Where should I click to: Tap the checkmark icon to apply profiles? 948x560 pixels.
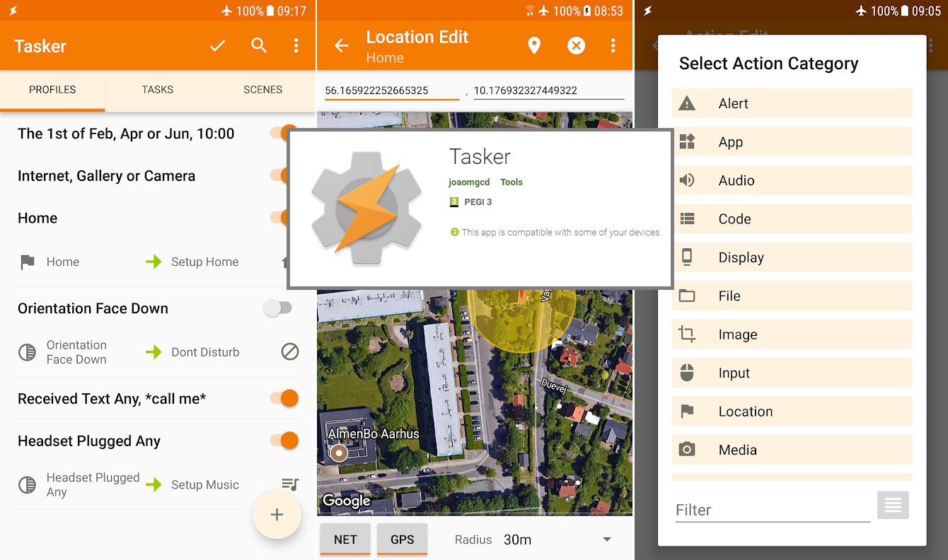[217, 45]
